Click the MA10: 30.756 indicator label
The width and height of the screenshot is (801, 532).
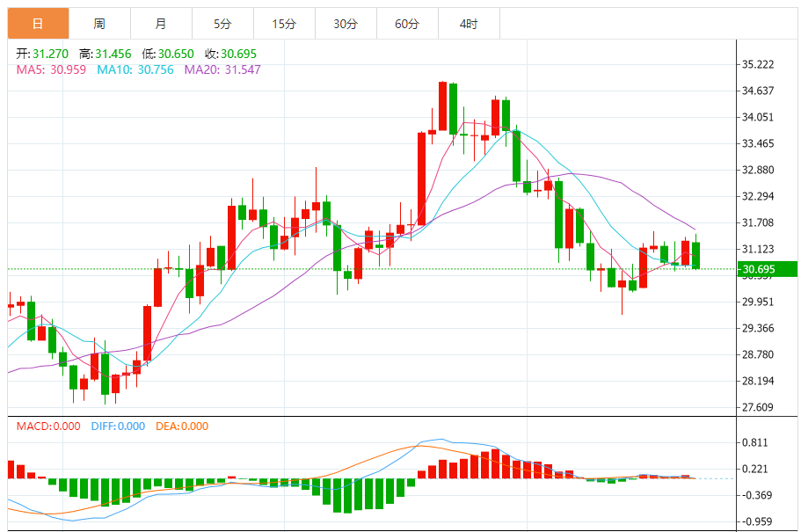pos(135,69)
